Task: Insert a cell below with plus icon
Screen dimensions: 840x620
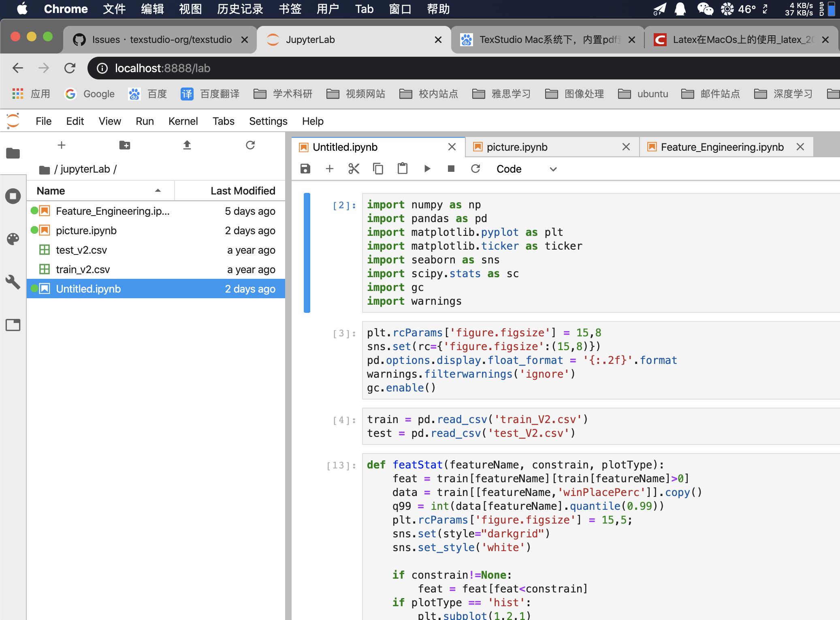Action: tap(330, 169)
